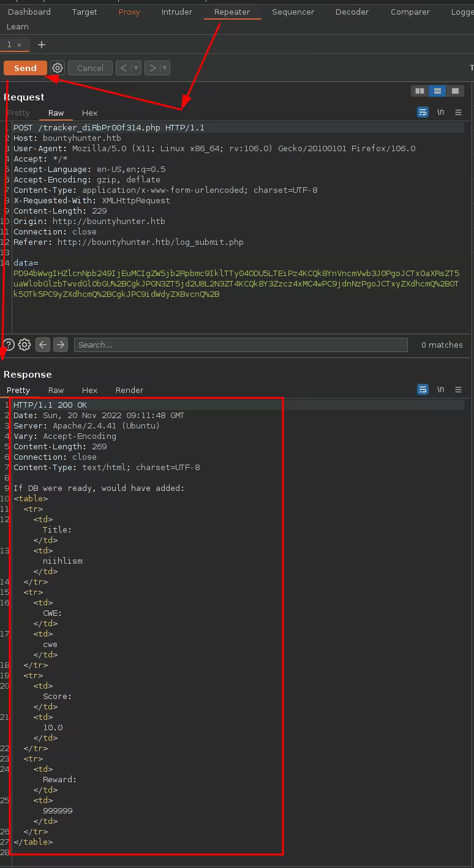This screenshot has height=868, width=474.
Task: Show non-printable characters in Request panel
Action: click(440, 113)
